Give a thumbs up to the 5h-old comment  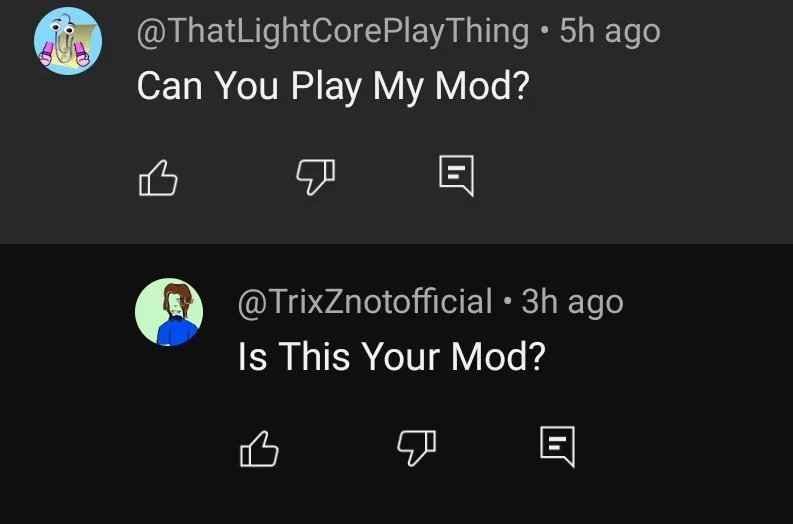[x=157, y=179]
